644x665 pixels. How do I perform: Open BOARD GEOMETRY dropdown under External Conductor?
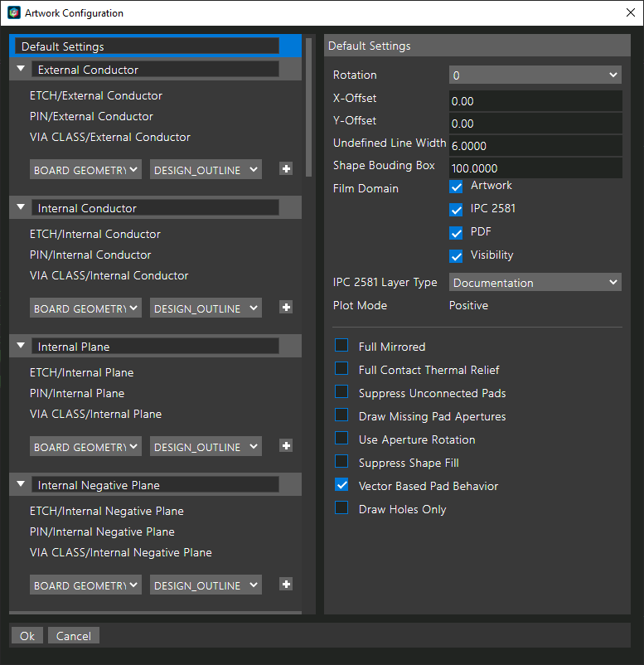[x=85, y=170]
